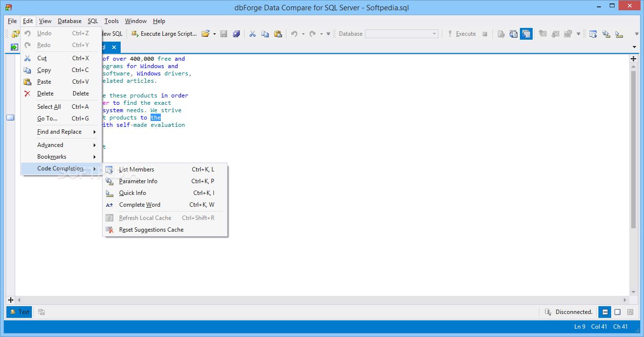Click the icon right of the document icon
The image size is (644, 337).
(x=514, y=34)
